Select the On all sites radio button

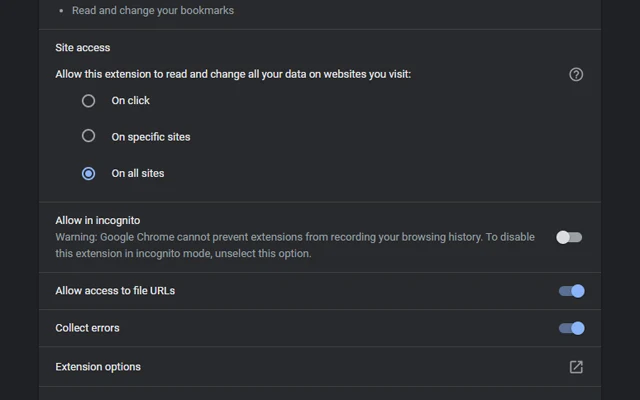coord(88,173)
